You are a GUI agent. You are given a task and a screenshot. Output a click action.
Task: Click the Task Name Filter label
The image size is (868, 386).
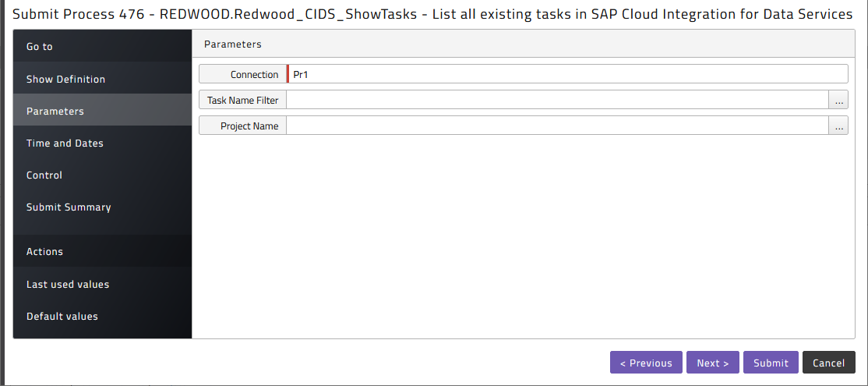coord(242,101)
